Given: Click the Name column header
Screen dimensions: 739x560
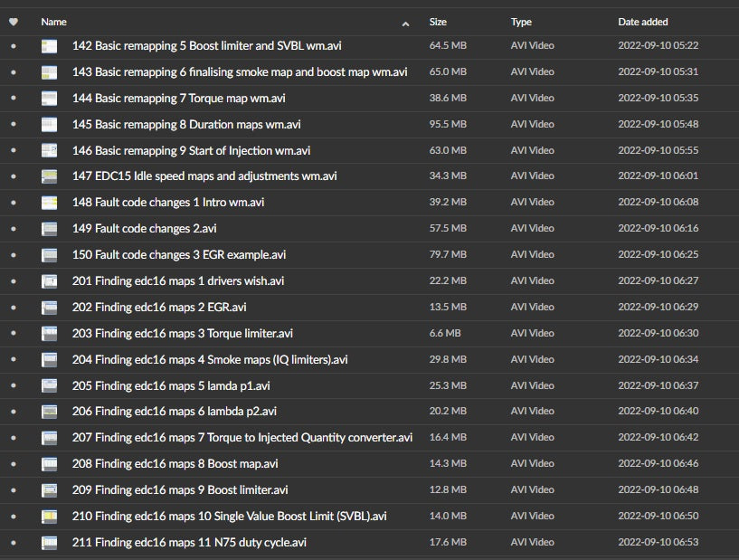Looking at the screenshot, I should [54, 22].
